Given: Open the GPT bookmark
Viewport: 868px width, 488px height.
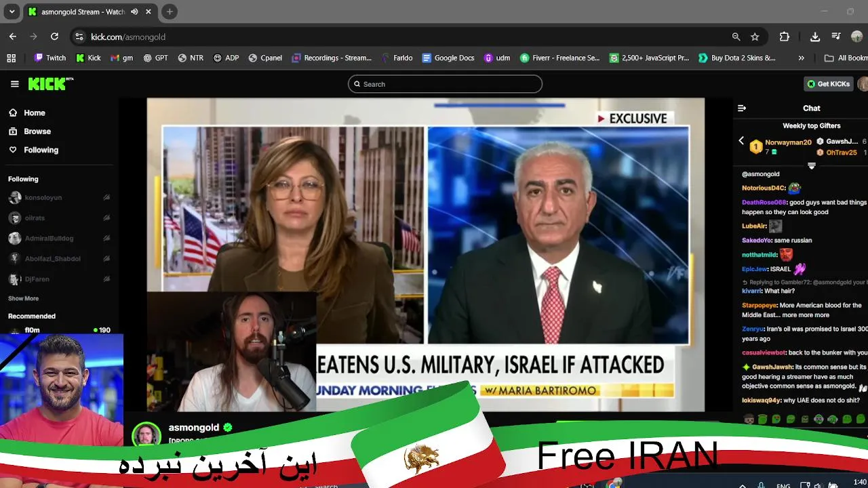Looking at the screenshot, I should click(155, 58).
